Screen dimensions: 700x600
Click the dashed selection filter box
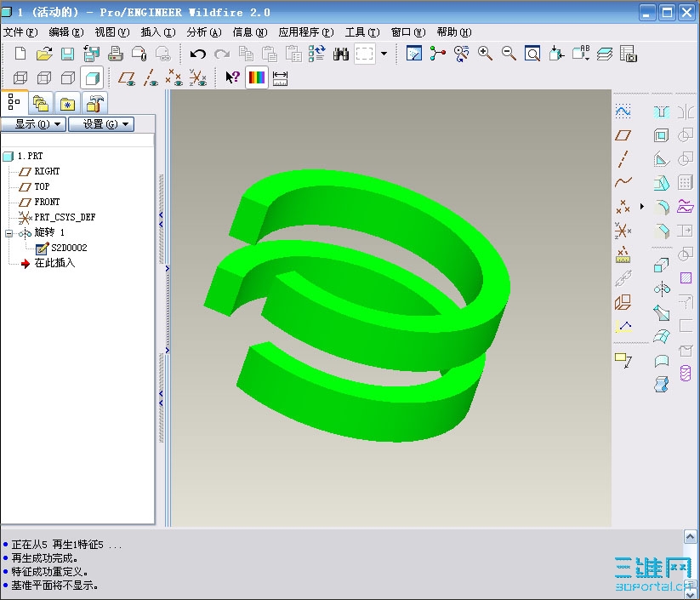(365, 54)
